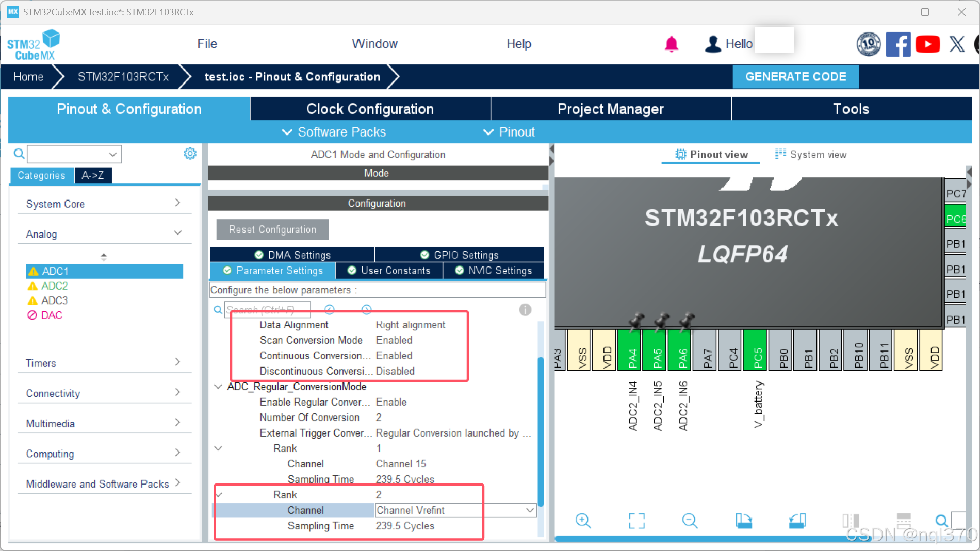Click the peripheral search magnifier icon
This screenshot has height=551, width=980.
click(19, 154)
